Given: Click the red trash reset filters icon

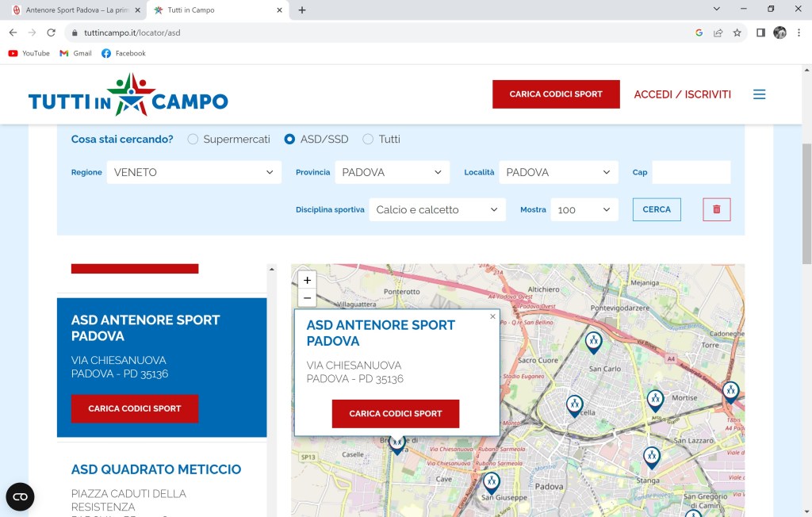Looking at the screenshot, I should tap(716, 209).
